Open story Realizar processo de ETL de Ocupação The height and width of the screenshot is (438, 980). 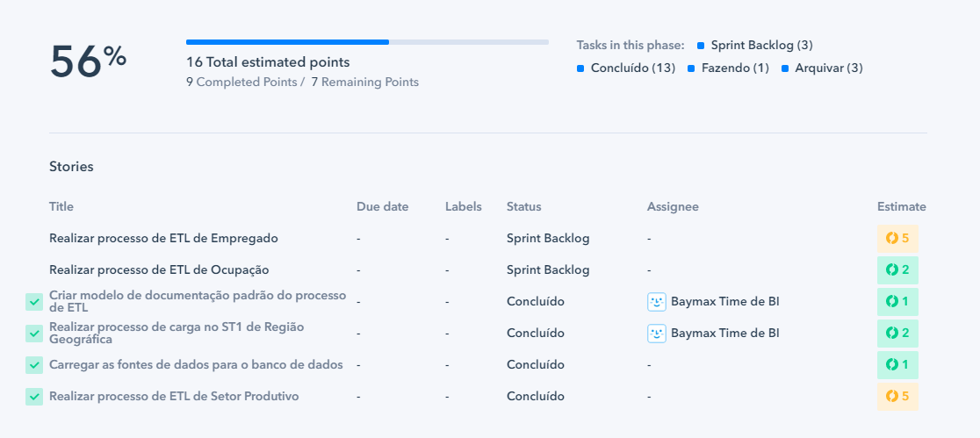click(159, 270)
